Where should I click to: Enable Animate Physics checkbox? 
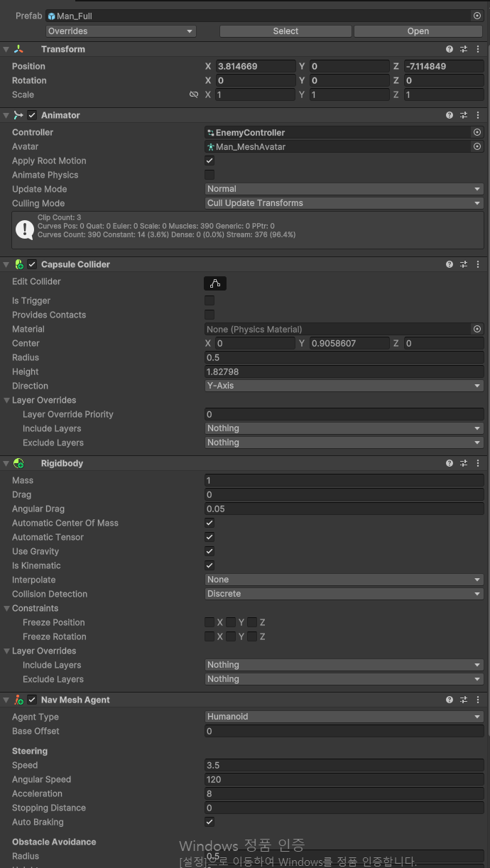(209, 175)
